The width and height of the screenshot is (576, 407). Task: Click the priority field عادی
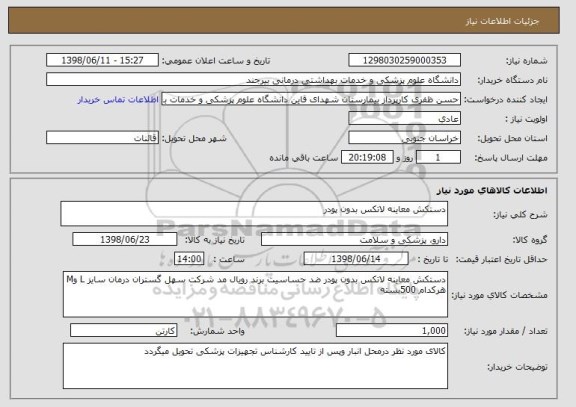click(x=404, y=119)
